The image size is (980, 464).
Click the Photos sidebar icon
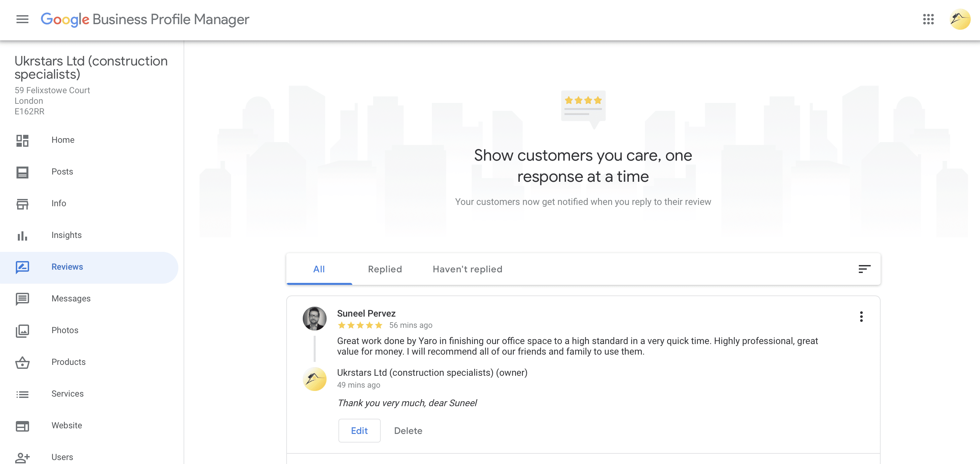[x=22, y=331]
